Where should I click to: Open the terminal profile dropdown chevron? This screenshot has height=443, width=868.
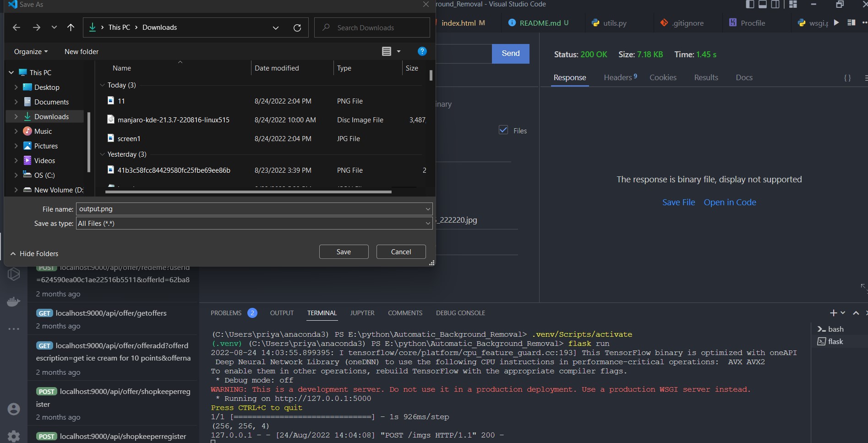[843, 313]
